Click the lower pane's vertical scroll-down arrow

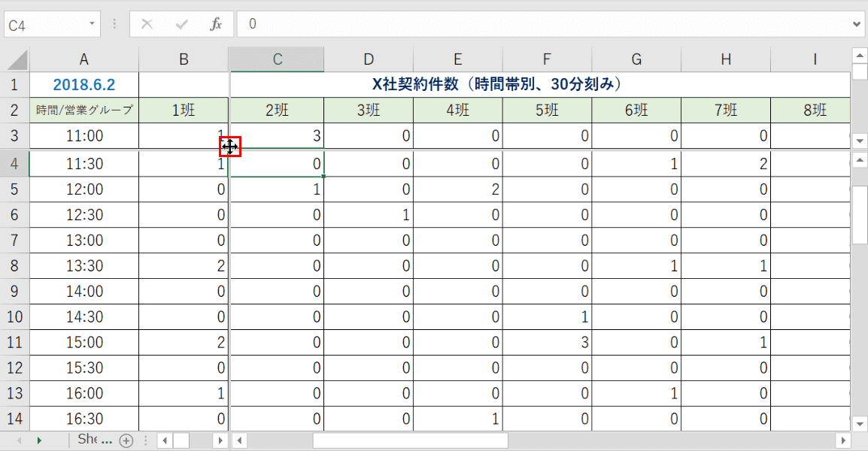[x=859, y=425]
